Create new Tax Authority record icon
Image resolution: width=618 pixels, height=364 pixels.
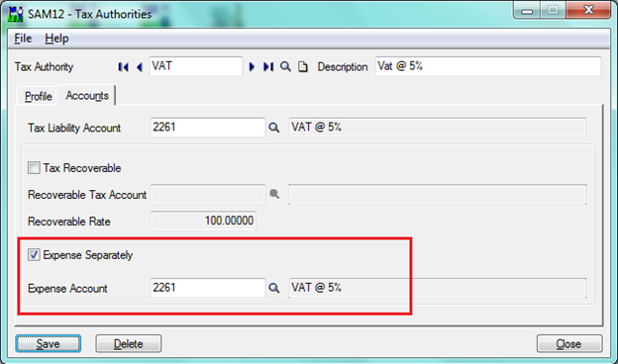coord(303,67)
